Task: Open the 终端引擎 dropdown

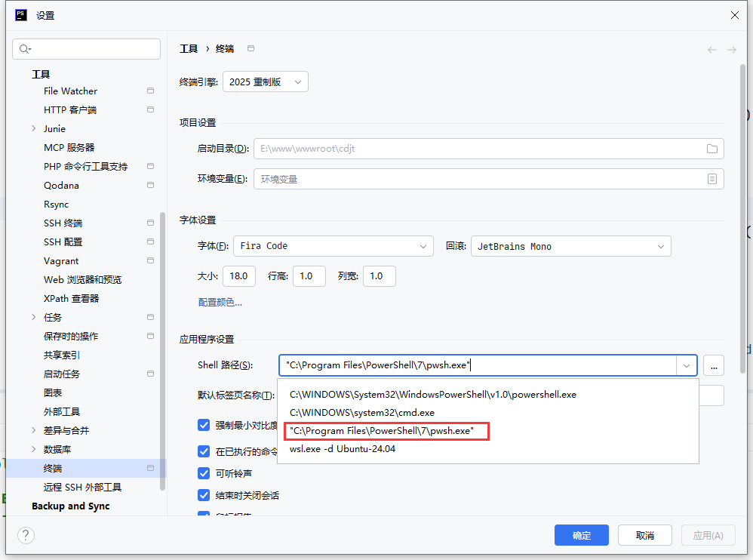Action: pyautogui.click(x=266, y=82)
